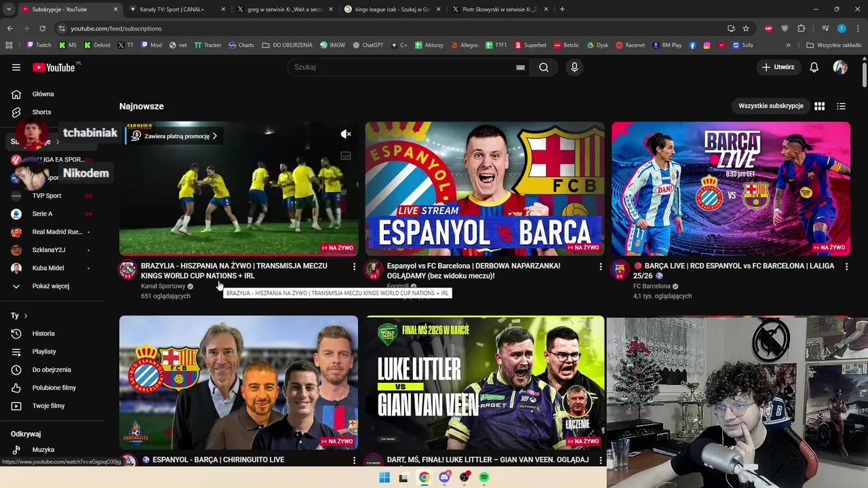Open options menu for Chiringuito Live video
The width and height of the screenshot is (868, 488).
point(354,460)
